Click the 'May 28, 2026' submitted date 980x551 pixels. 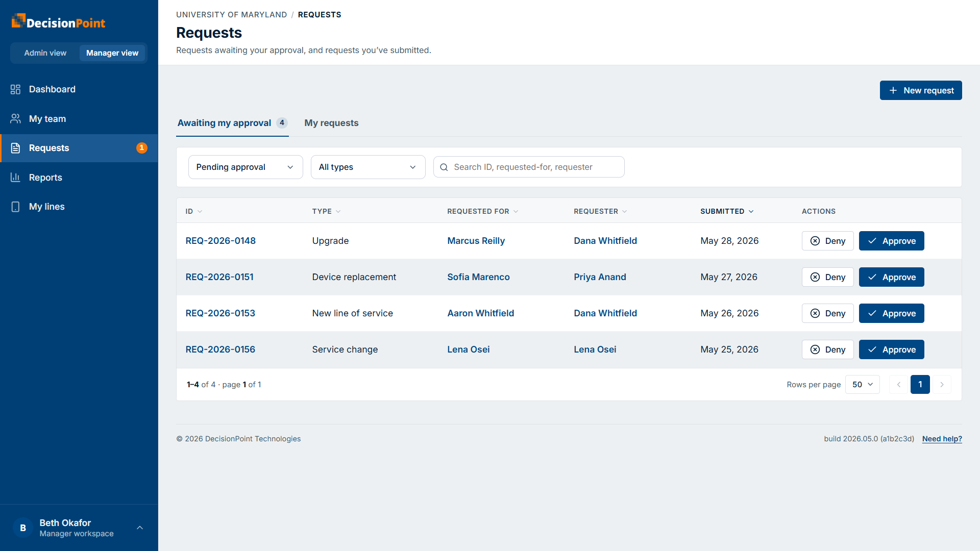pos(729,241)
